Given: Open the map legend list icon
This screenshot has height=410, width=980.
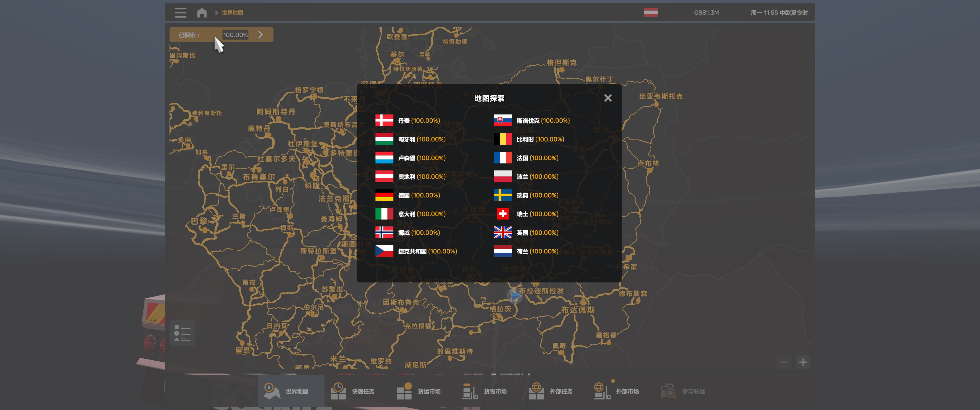Looking at the screenshot, I should click(182, 333).
